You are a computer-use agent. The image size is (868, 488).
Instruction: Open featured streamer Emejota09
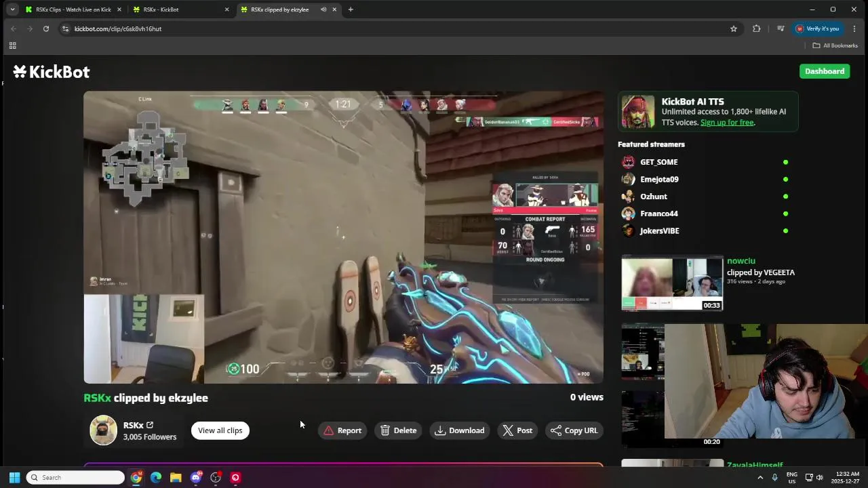click(x=659, y=179)
